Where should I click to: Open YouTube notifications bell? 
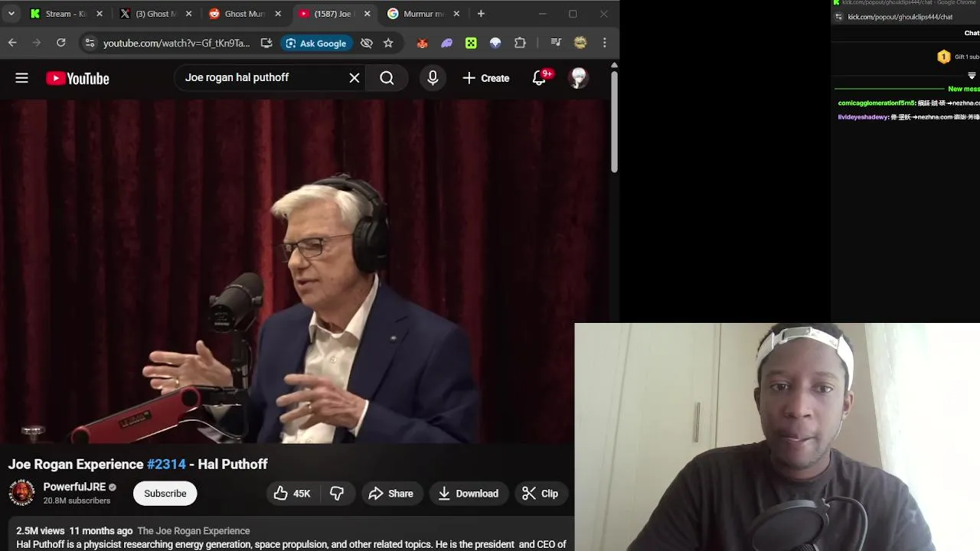[x=540, y=78]
